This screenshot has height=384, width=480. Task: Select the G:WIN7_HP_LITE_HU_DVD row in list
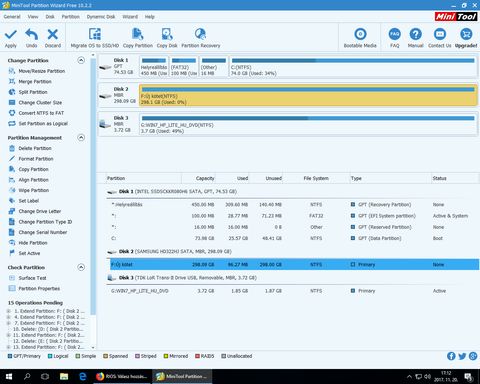293,291
